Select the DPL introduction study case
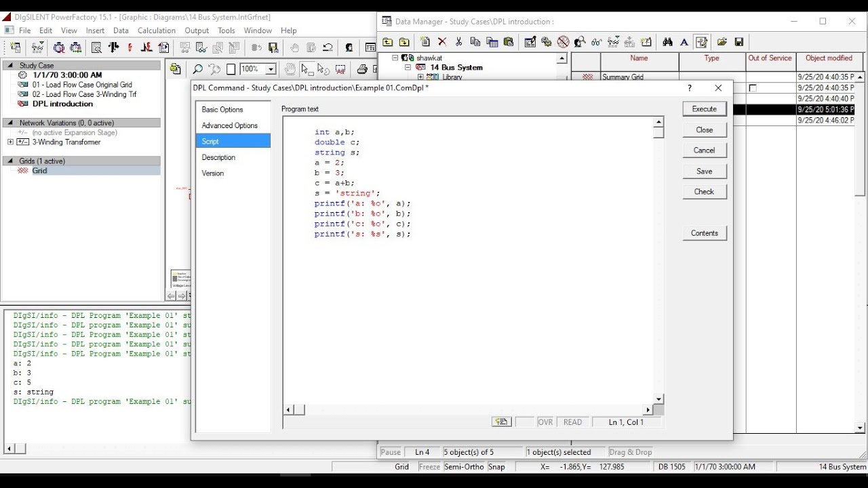868x488 pixels. pyautogui.click(x=62, y=104)
